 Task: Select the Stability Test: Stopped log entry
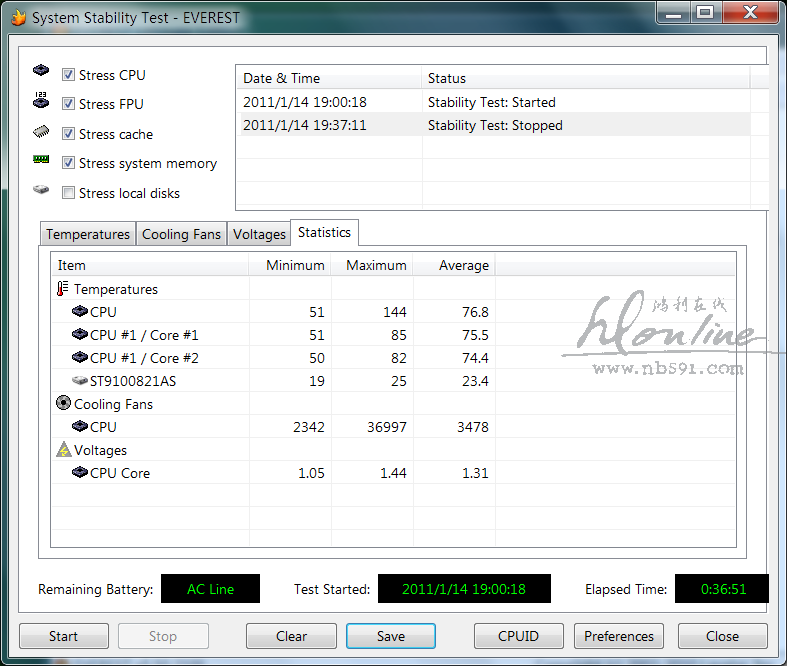point(495,125)
